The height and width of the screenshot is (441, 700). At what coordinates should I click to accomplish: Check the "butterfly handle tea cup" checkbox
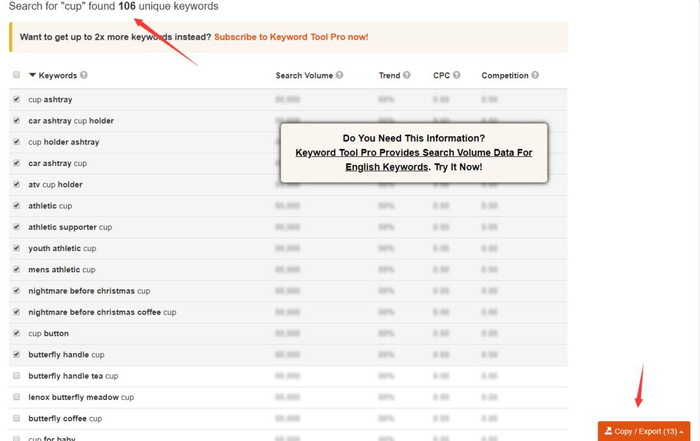[x=17, y=375]
